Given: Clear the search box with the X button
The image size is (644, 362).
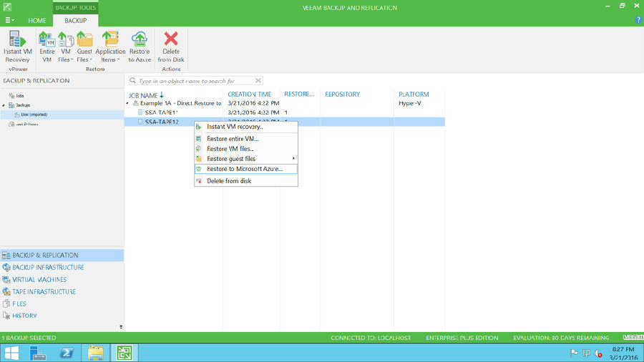Looking at the screenshot, I should tap(258, 81).
